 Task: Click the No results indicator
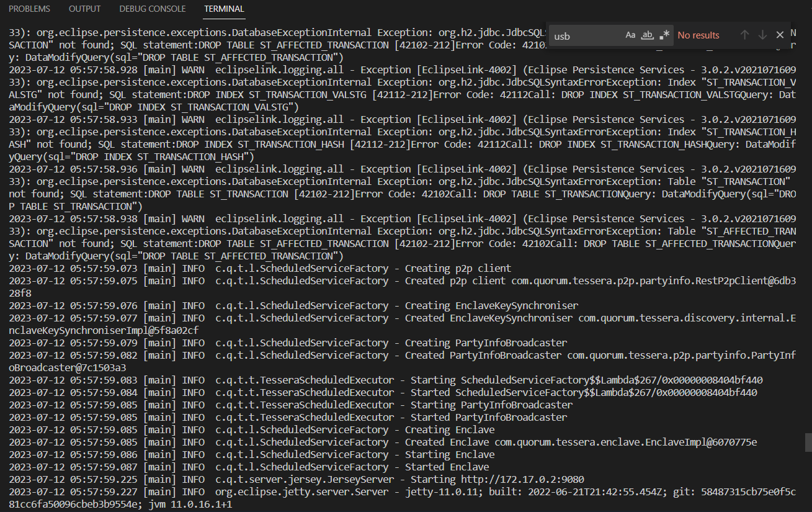[x=698, y=35]
